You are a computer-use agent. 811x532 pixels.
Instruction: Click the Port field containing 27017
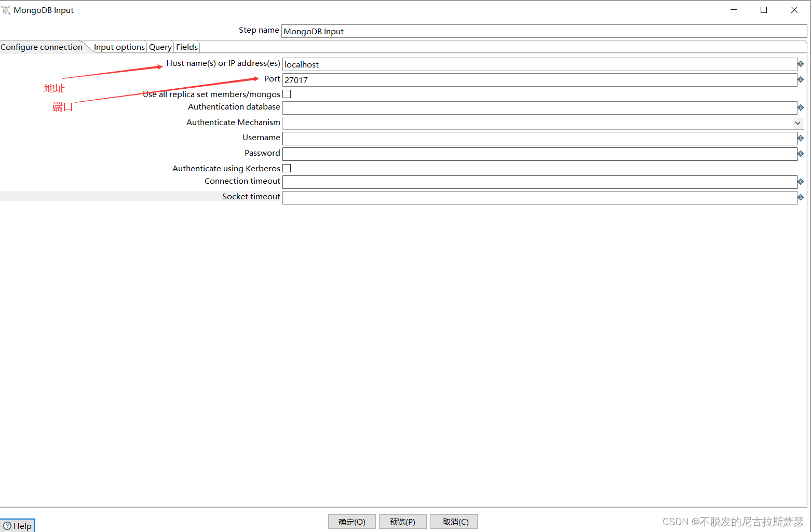coord(540,80)
